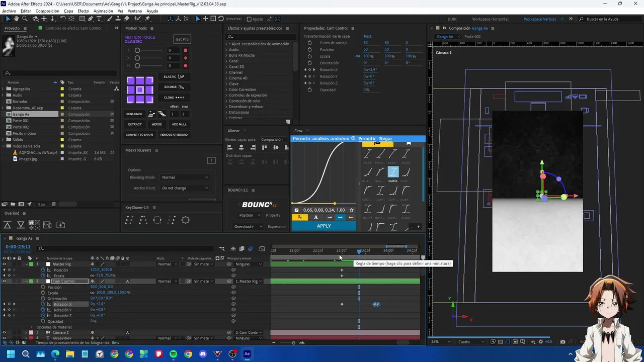Viewport: 644px width, 362px height.
Task: Click CONVERT TO SHAPE button
Action: tap(139, 135)
